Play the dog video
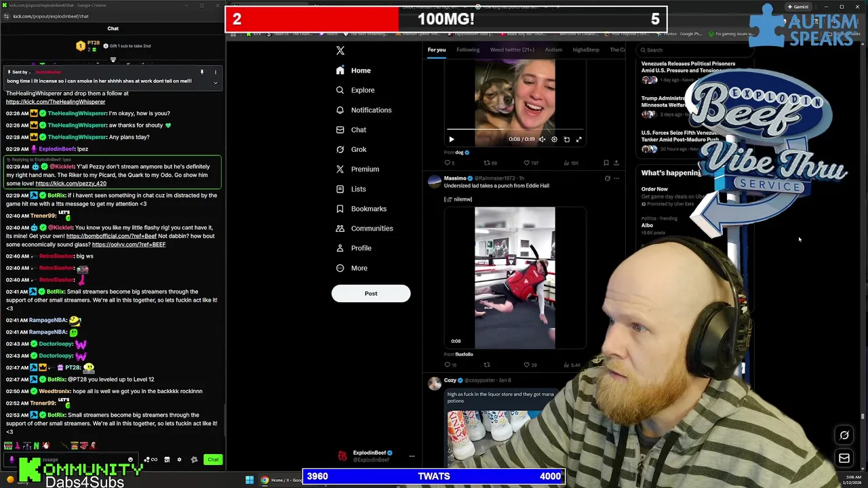Image resolution: width=868 pixels, height=488 pixels. coord(452,139)
